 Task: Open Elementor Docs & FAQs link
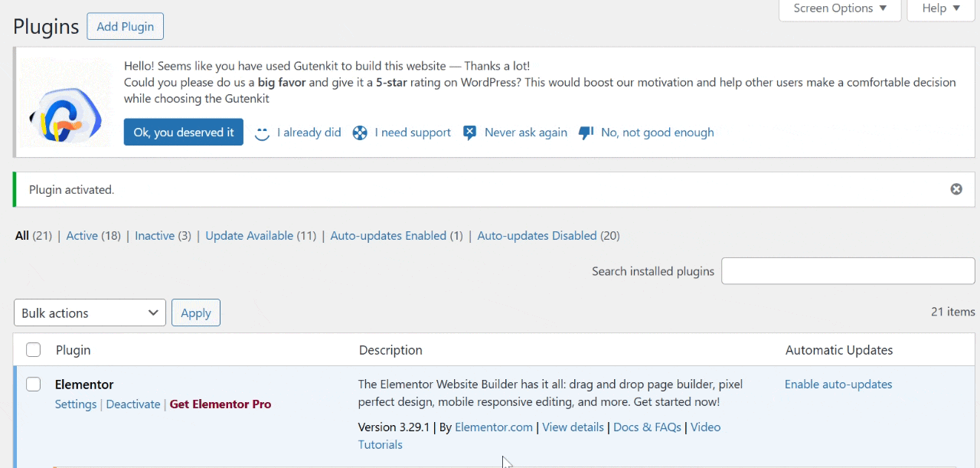pos(647,427)
